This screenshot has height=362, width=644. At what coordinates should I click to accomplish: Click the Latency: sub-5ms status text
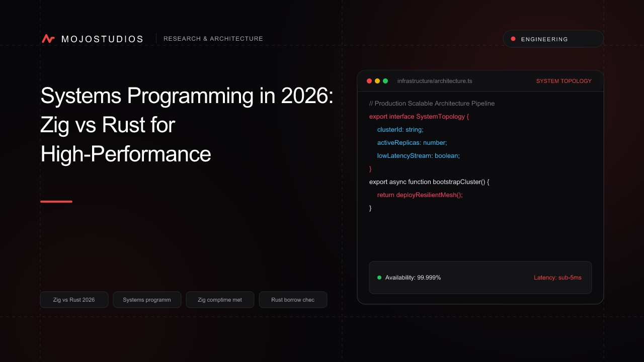pos(557,278)
